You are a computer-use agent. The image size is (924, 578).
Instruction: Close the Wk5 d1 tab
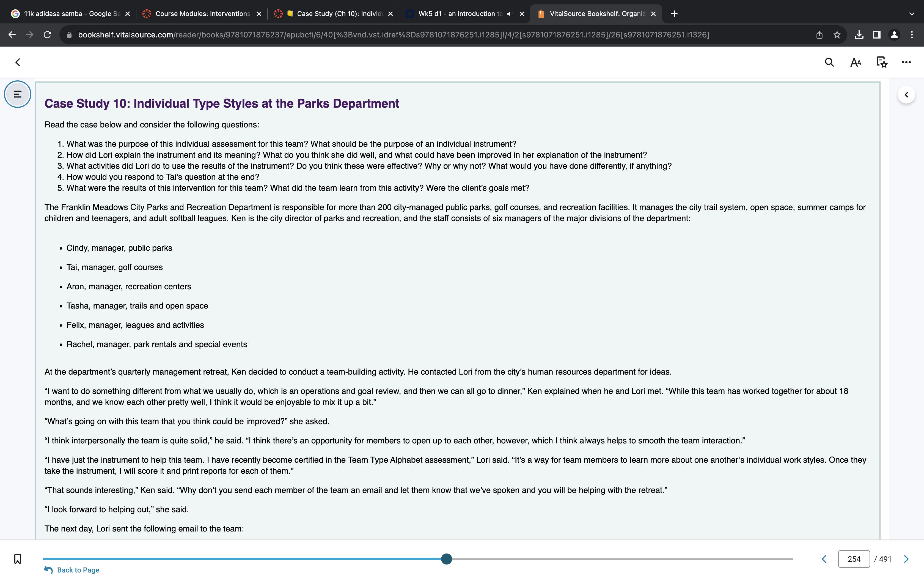[x=522, y=14]
